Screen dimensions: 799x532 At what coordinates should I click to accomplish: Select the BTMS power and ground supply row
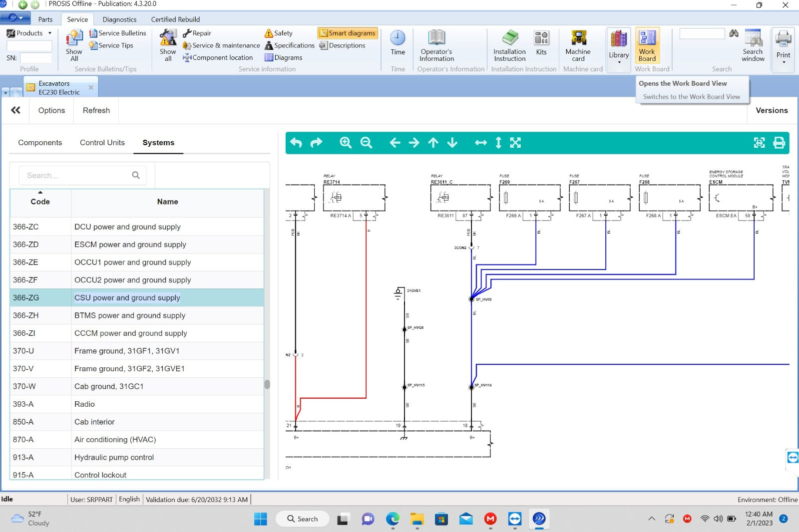pos(130,315)
